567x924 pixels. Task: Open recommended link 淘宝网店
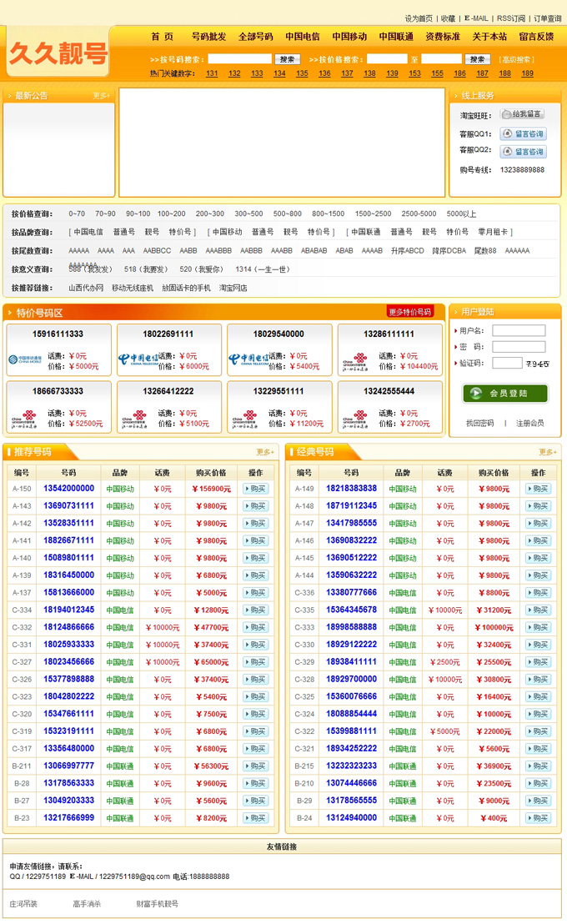click(x=233, y=289)
